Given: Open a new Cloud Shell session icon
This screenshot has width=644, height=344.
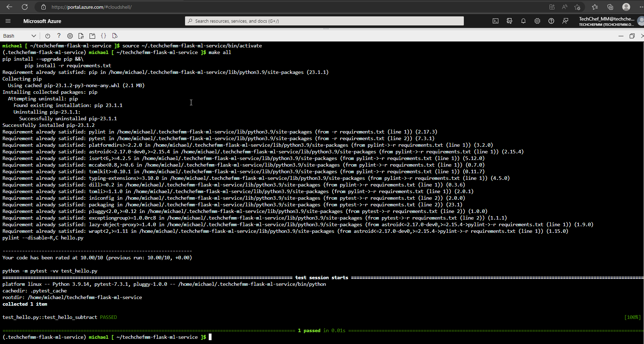Looking at the screenshot, I should (92, 36).
